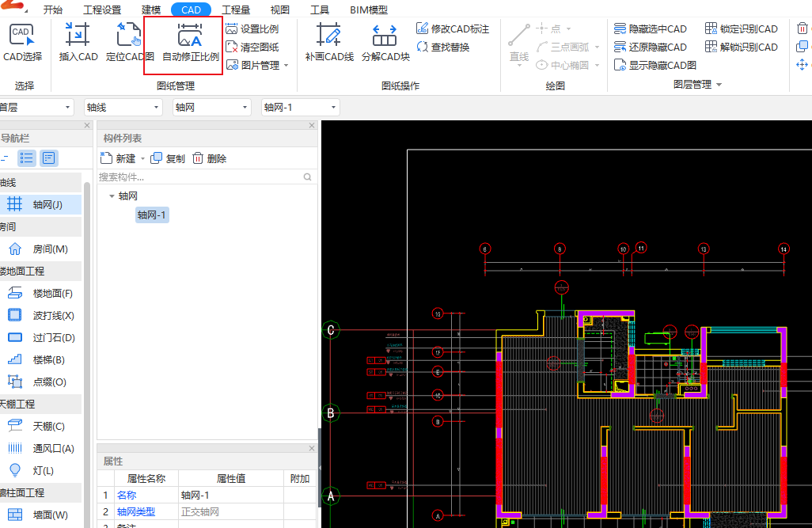Click 图片管理 icon
Screen dimensions: 812x528
[x=231, y=65]
